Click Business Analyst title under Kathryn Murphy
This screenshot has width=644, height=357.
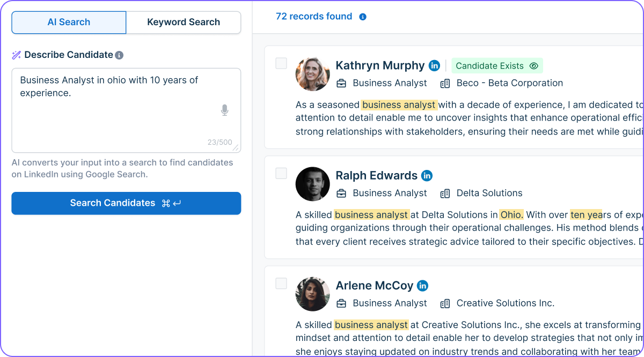[x=390, y=83]
